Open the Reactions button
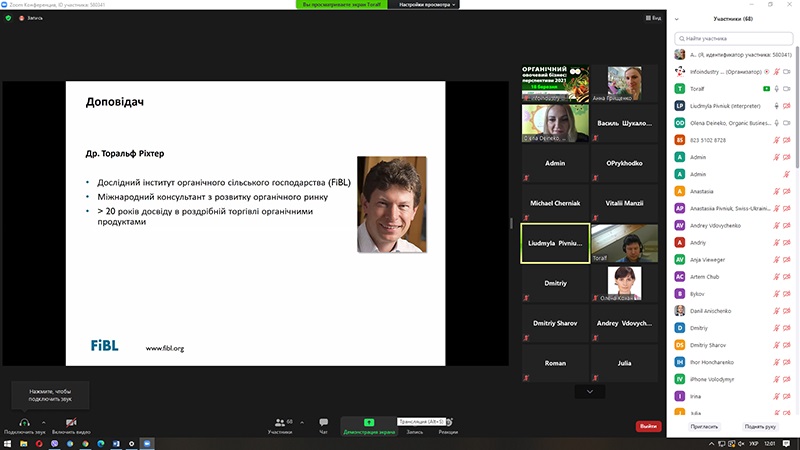 pyautogui.click(x=448, y=426)
